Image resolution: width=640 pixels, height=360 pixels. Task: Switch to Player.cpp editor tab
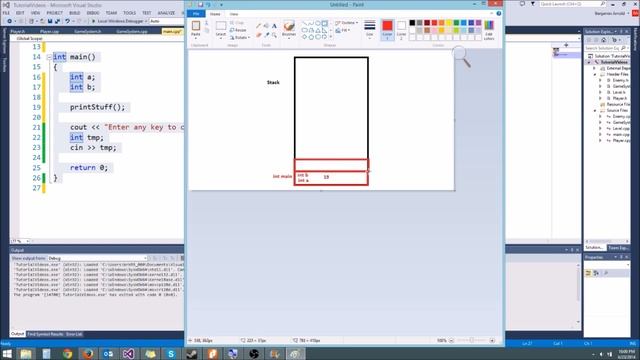coord(49,31)
